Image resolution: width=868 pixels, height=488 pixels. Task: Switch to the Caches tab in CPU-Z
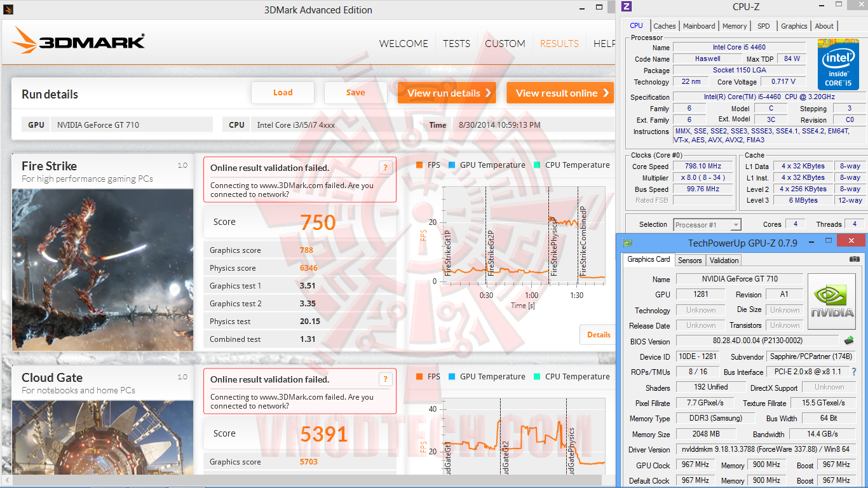click(665, 26)
